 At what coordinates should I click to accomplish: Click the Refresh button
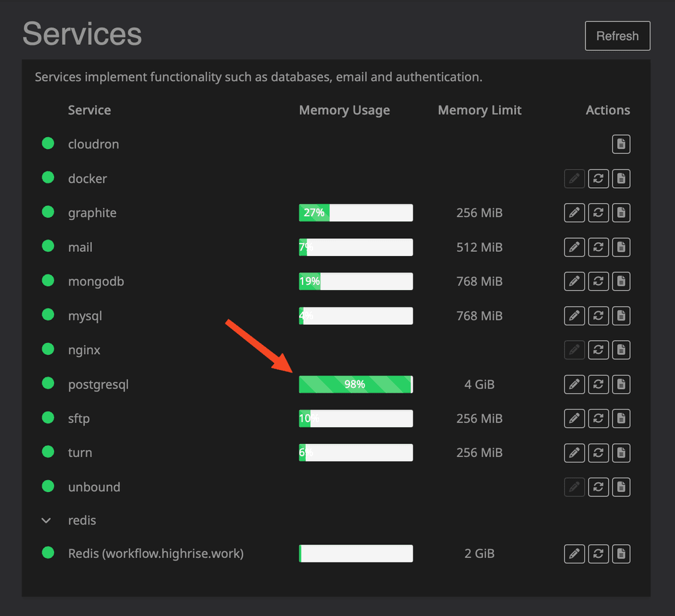[x=617, y=36]
